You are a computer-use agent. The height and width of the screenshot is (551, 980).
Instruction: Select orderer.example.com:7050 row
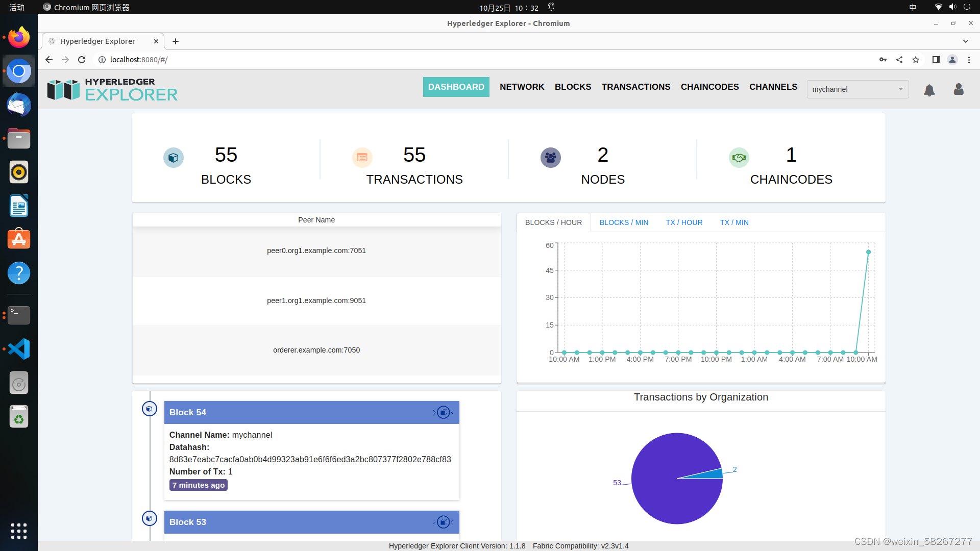coord(316,350)
